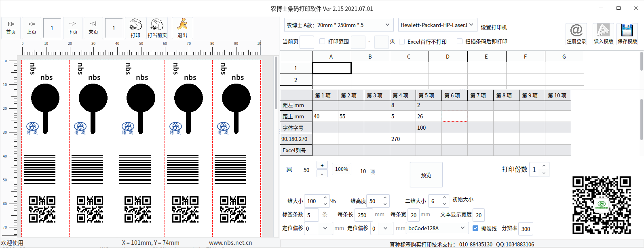Select row header 2 in the spreadsheet
Viewport: 644px width, 248px height.
pos(296,80)
